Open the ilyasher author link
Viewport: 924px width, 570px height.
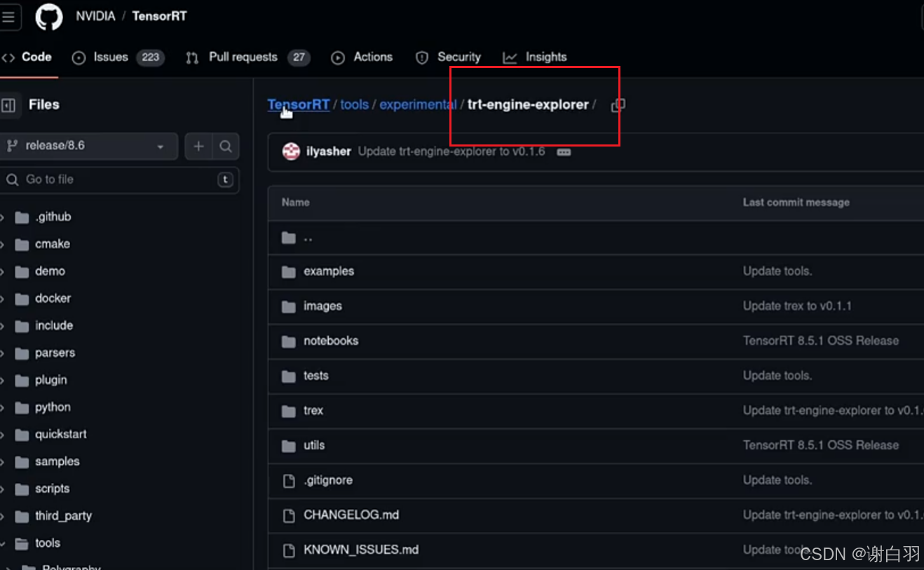328,151
